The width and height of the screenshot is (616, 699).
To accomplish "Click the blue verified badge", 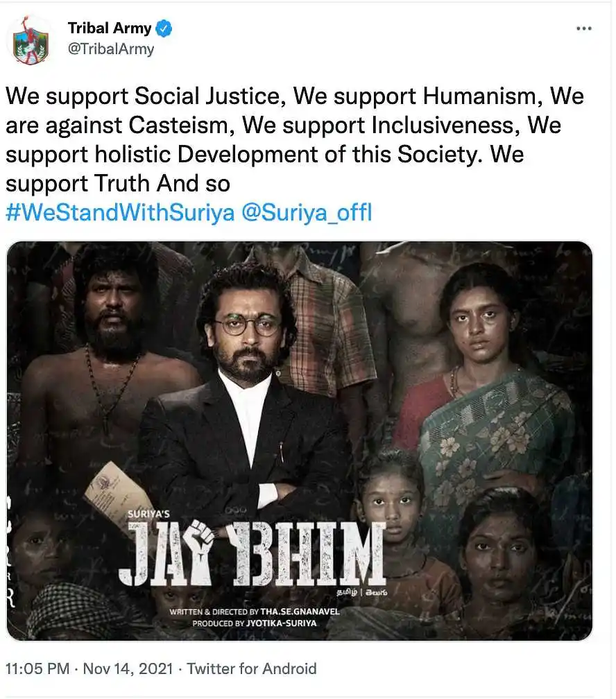I will click(164, 28).
